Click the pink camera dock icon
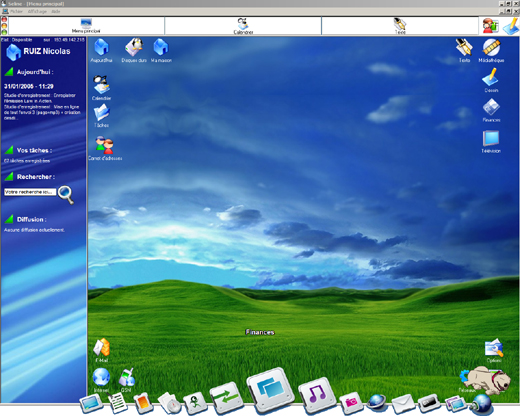 tap(351, 402)
